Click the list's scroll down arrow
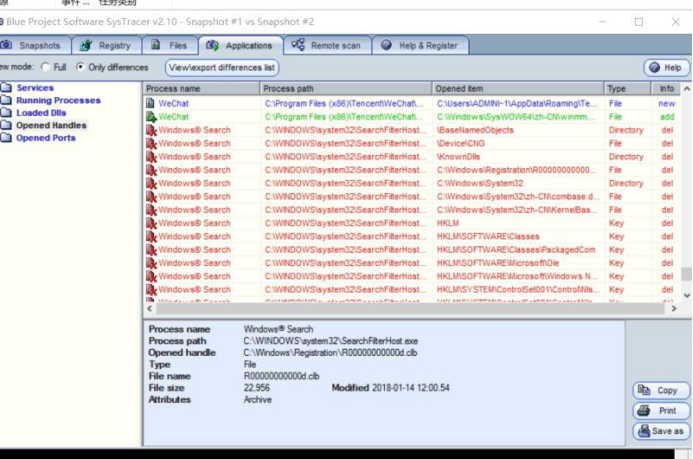 [x=687, y=295]
